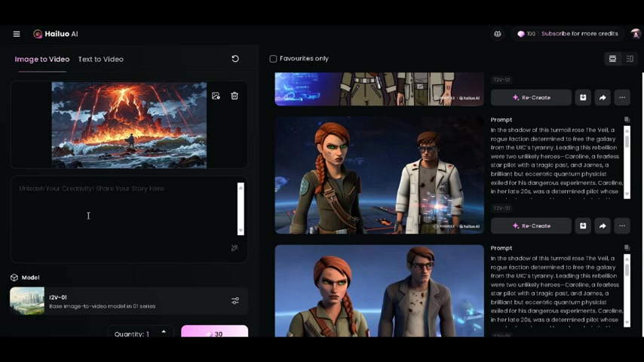Click the second card's Prompt heading

coord(501,120)
